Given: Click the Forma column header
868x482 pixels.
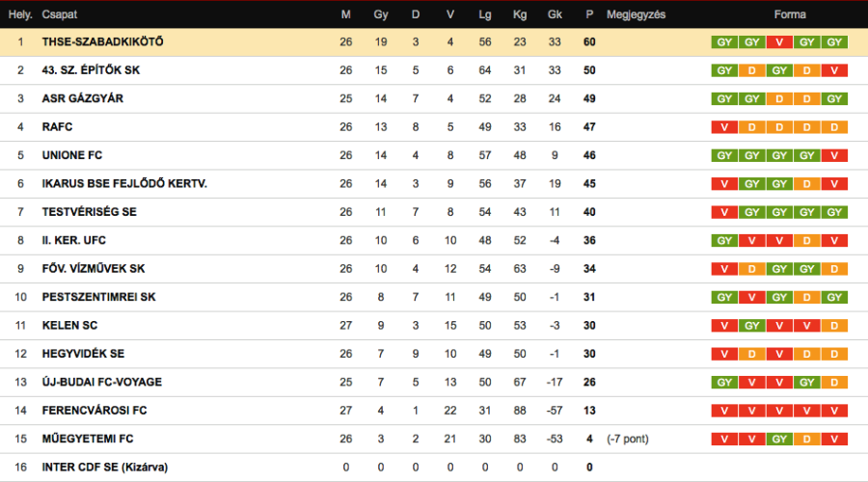Looking at the screenshot, I should [x=789, y=14].
